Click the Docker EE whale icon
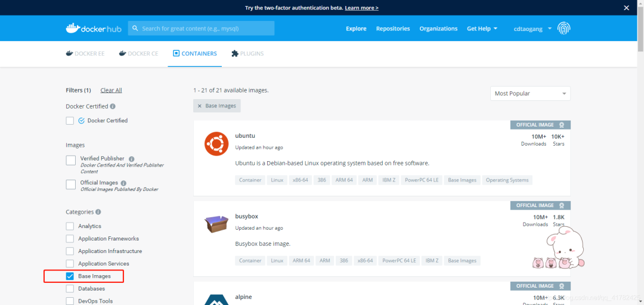This screenshot has height=305, width=644. tap(69, 54)
